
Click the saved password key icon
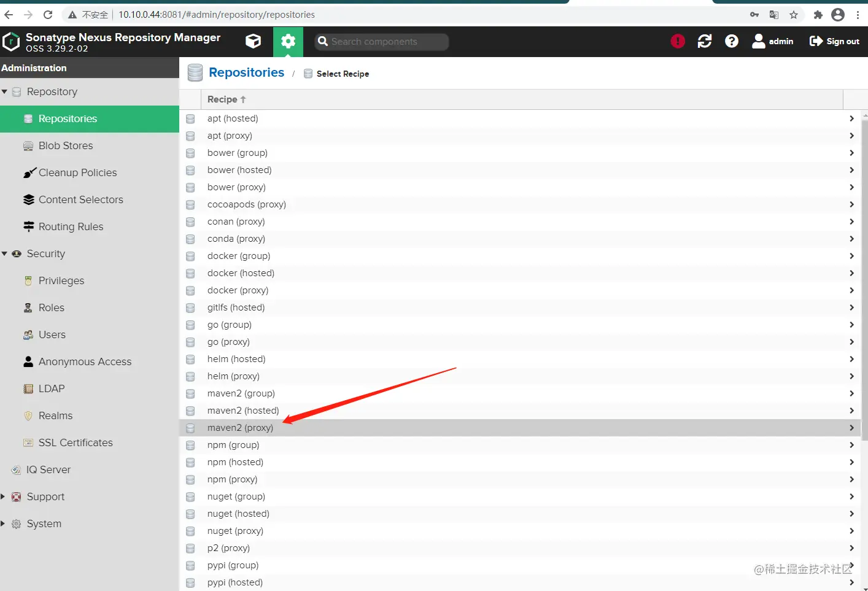[x=754, y=15]
